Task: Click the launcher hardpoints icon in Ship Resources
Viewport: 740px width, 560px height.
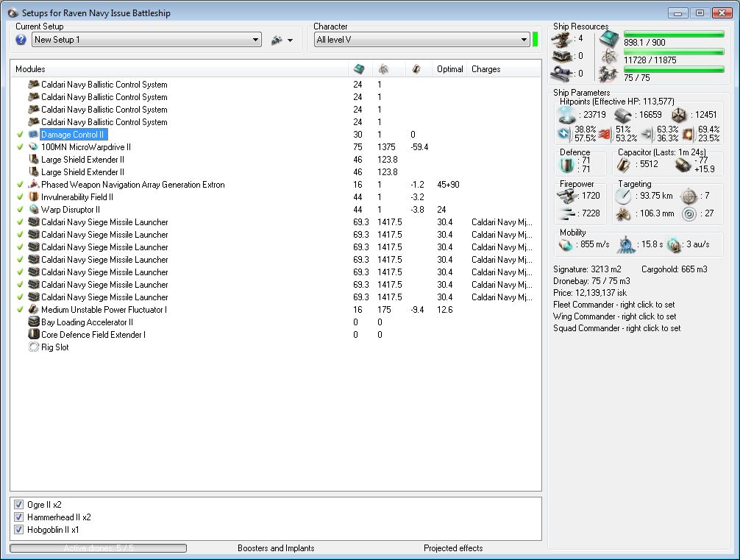Action: [x=563, y=55]
